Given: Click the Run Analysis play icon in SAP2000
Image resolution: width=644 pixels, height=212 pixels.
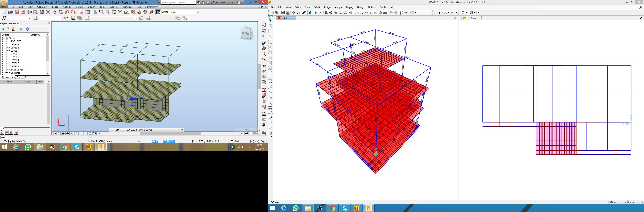Looking at the screenshot, I should click(x=316, y=13).
